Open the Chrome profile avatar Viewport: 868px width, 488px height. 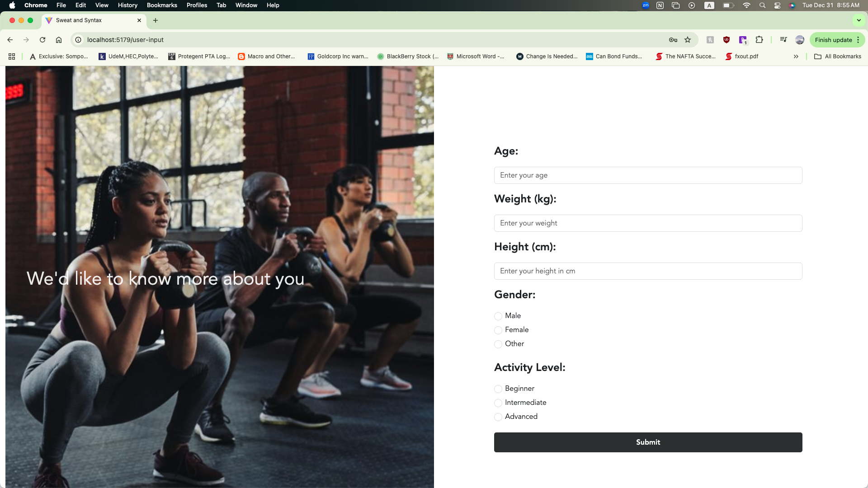(800, 40)
